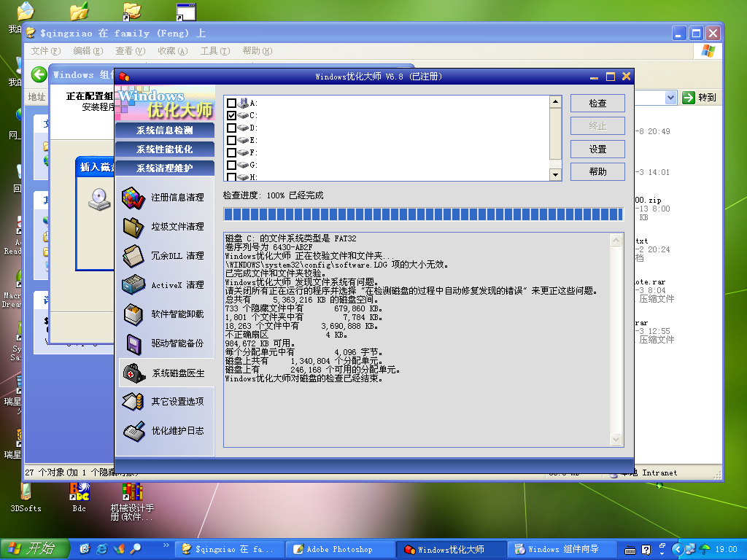Open the 软件智能卸载 uninstaller
Screen dimensions: 747x560
click(164, 314)
